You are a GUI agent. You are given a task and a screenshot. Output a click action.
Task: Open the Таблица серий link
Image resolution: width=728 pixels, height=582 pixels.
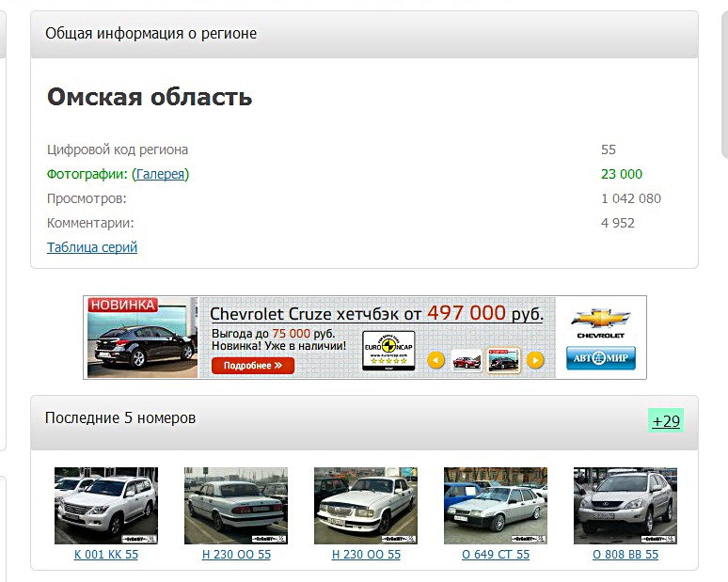click(x=92, y=247)
